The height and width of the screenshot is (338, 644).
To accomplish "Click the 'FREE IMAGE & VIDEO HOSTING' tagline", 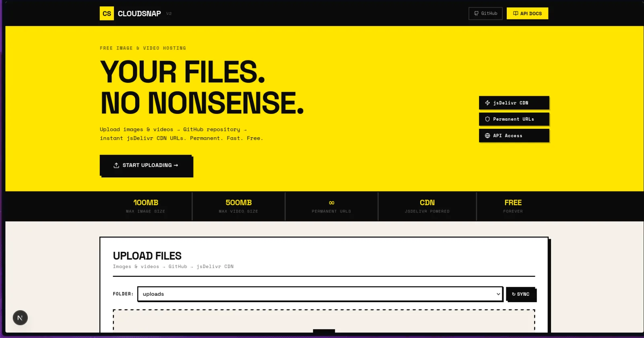I will pyautogui.click(x=143, y=48).
